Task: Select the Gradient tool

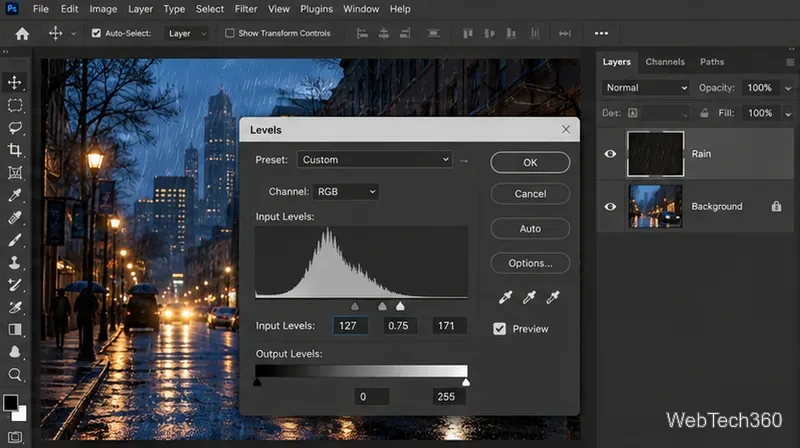Action: point(15,330)
